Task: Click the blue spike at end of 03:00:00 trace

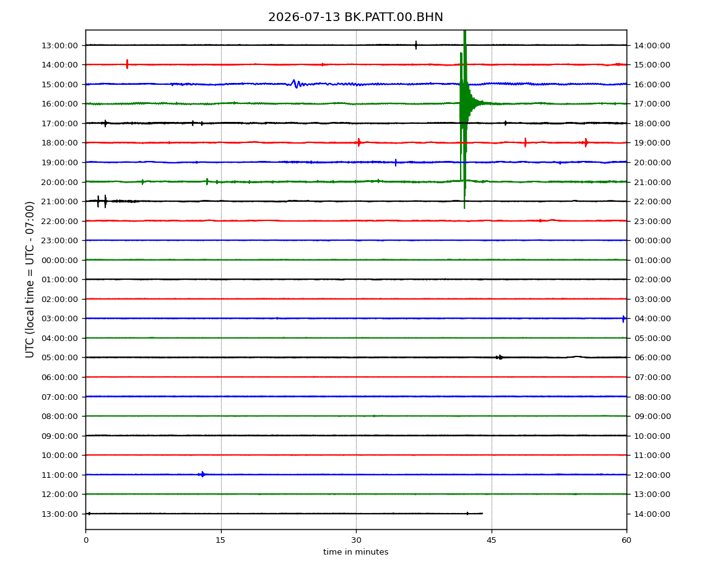Action: coord(624,319)
